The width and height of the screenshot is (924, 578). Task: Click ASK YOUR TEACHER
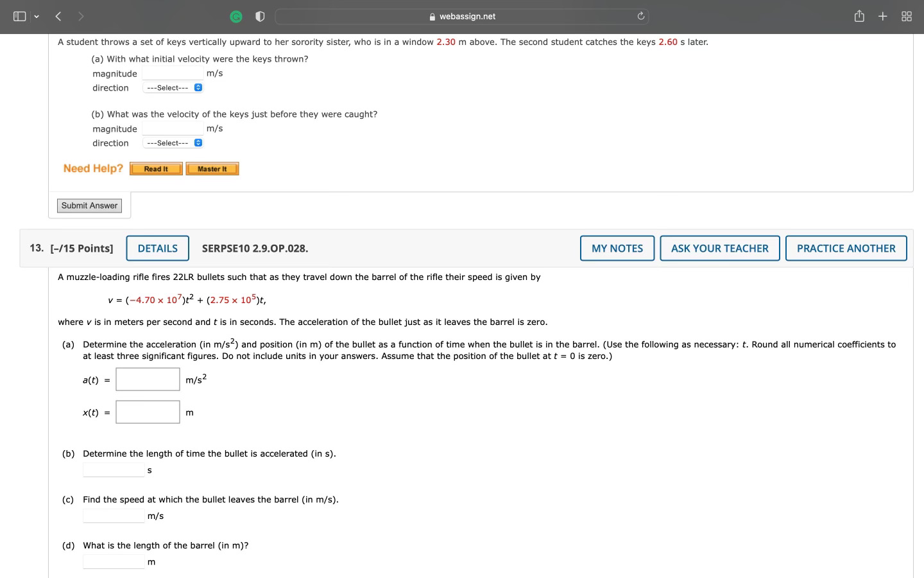(720, 248)
